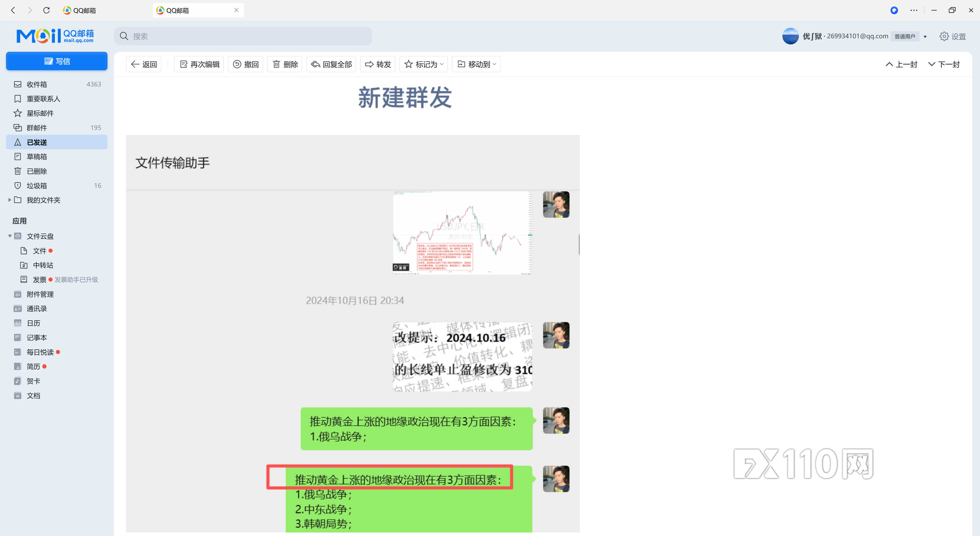Click avatar beside the USDJPY chart
Image resolution: width=980 pixels, height=536 pixels.
pyautogui.click(x=556, y=204)
